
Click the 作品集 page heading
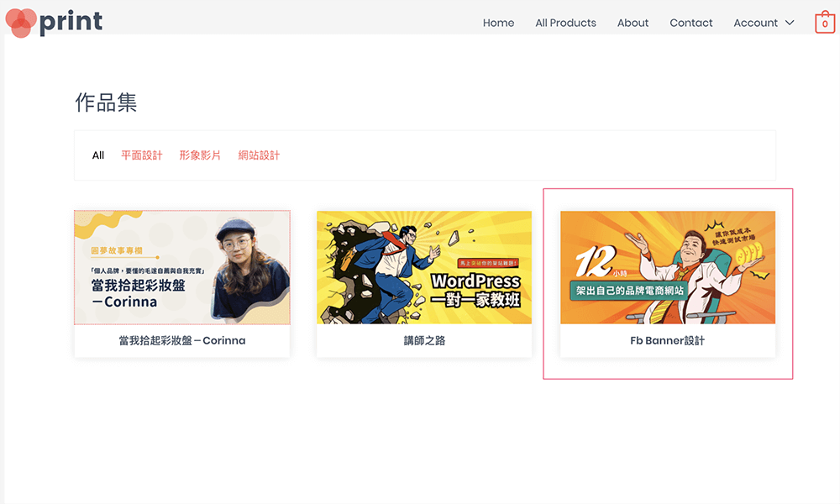(x=106, y=102)
